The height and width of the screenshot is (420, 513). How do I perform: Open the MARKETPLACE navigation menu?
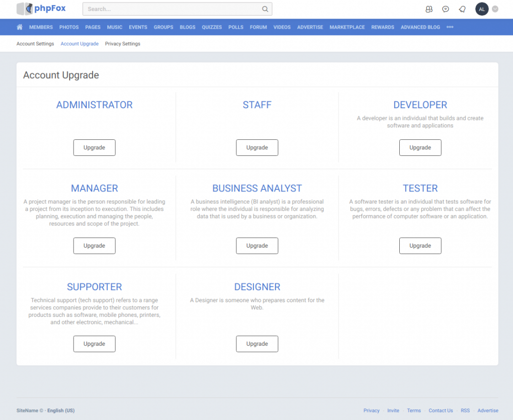(x=347, y=27)
